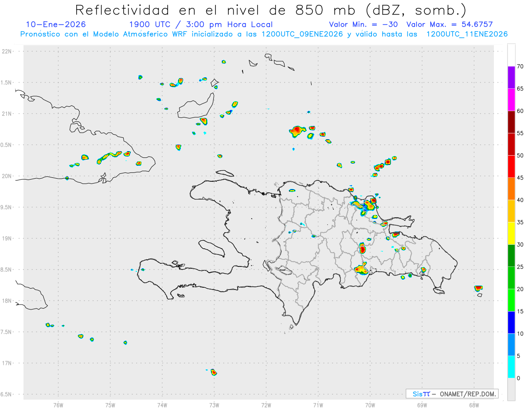Screen dimensions: 532x411
Task: Pick the white above-70 colorbar segment
Action: coord(511,55)
